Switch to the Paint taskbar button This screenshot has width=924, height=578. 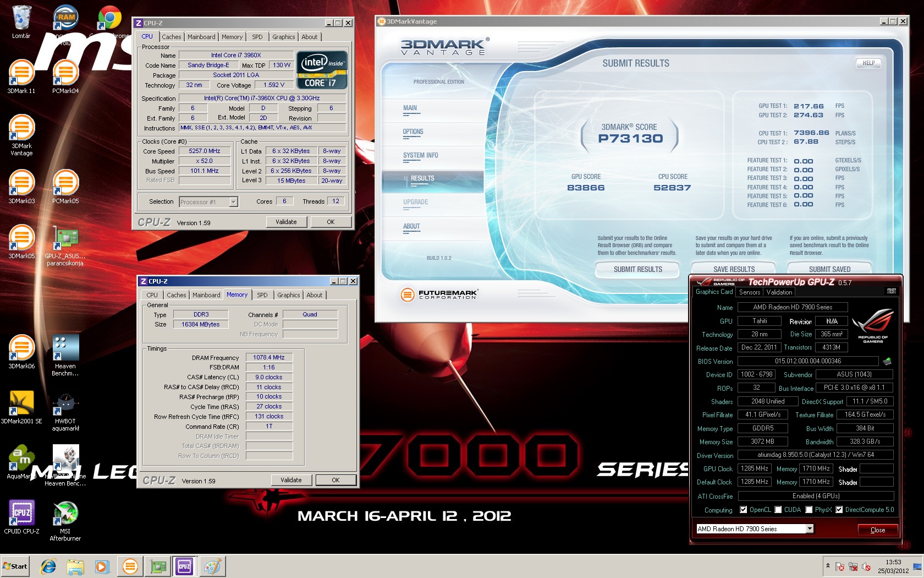212,566
